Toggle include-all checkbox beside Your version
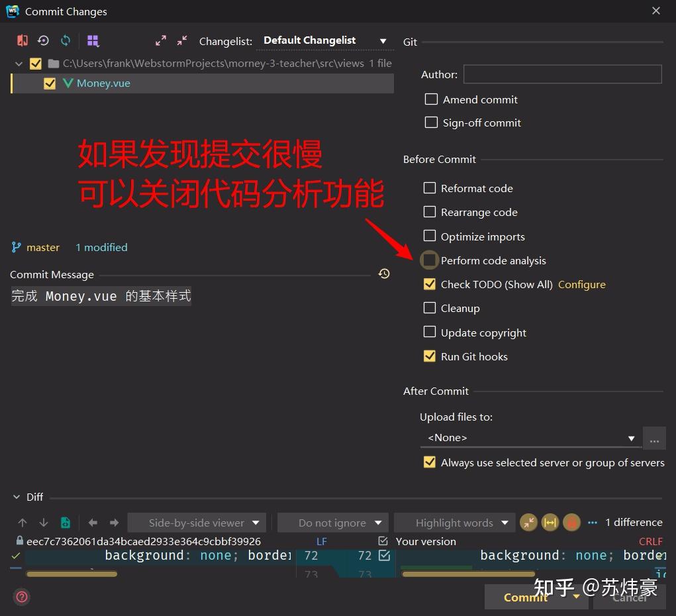The width and height of the screenshot is (676, 616). (383, 541)
